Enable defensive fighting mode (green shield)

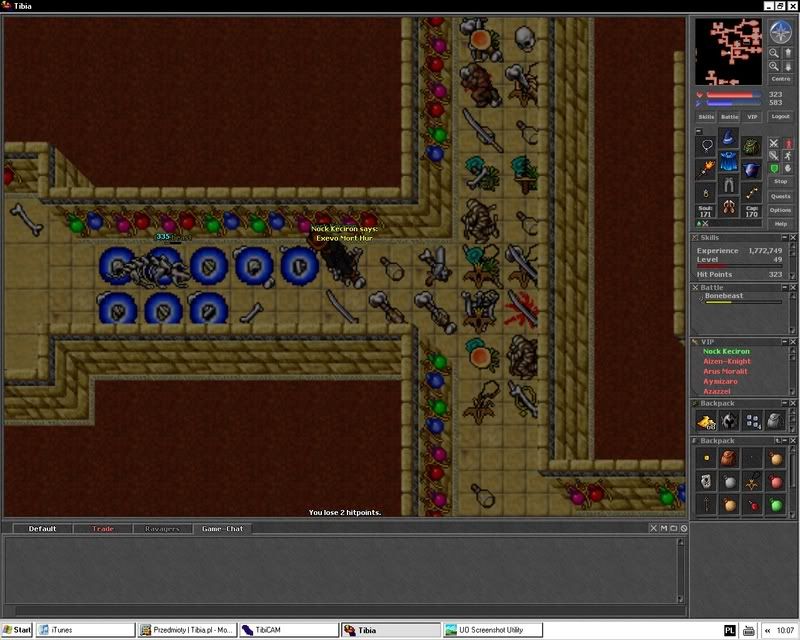774,168
